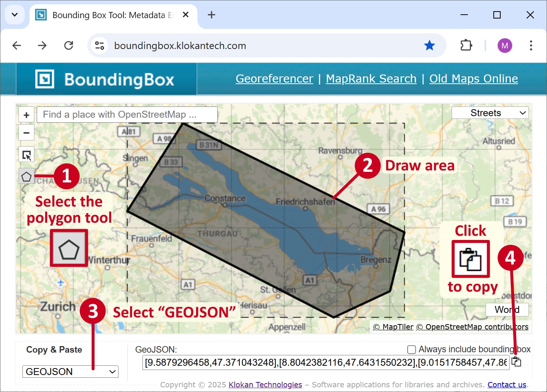
Task: Click the Frauenfeld label on the map
Action: click(x=151, y=238)
